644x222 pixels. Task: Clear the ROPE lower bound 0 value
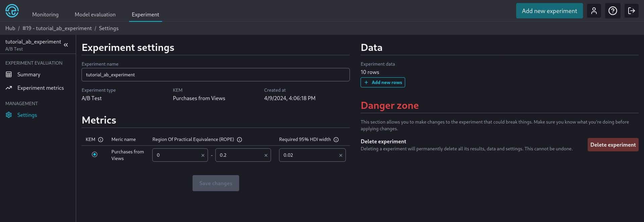pos(203,155)
